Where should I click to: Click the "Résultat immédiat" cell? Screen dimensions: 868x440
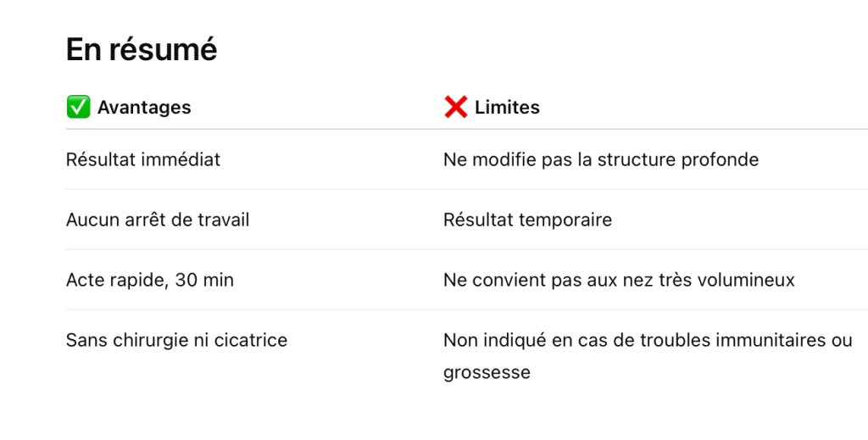[x=143, y=159]
